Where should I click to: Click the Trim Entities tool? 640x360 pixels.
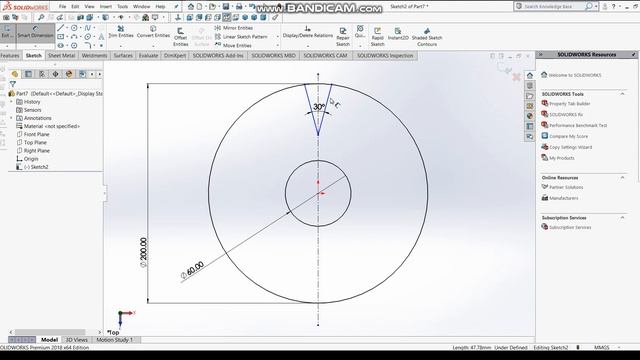(x=121, y=31)
